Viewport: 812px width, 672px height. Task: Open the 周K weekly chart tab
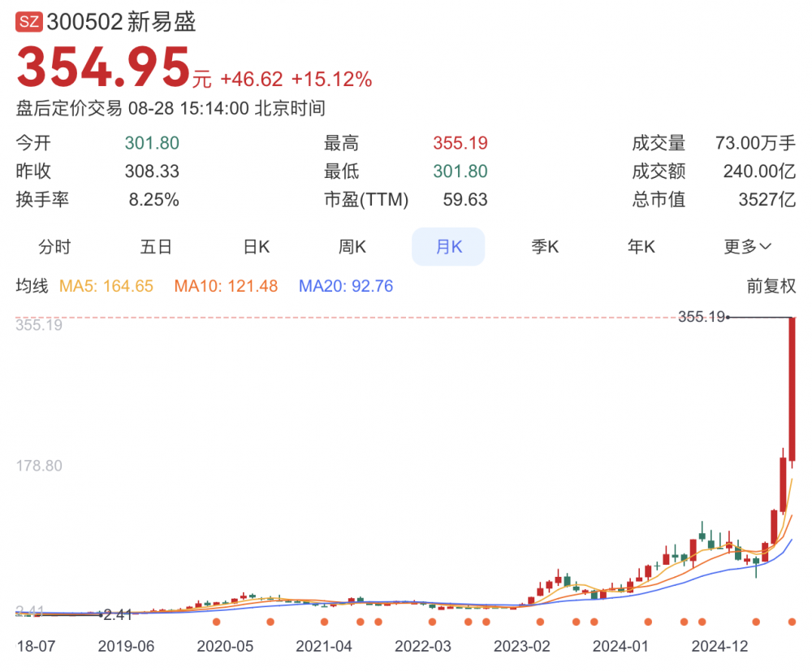click(352, 247)
